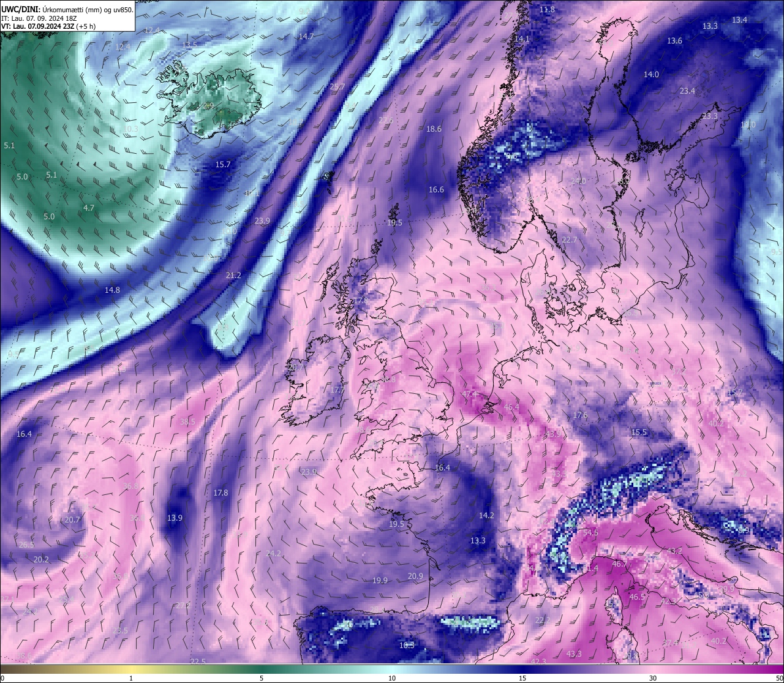
Task: Click the 16.6 value label
Action: (436, 190)
